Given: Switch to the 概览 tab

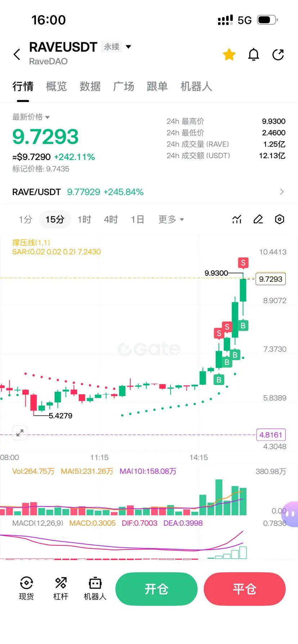Looking at the screenshot, I should (57, 86).
